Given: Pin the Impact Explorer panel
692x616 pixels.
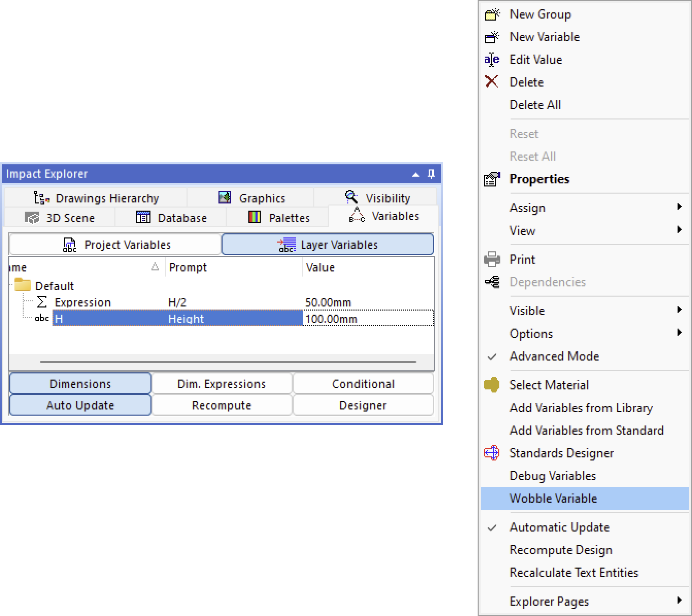Looking at the screenshot, I should point(431,174).
